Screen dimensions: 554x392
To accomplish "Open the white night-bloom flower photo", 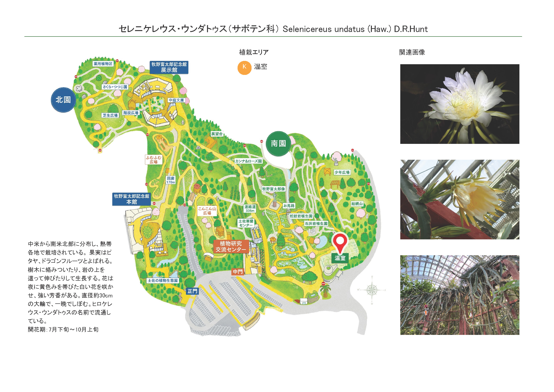I will point(459,104).
